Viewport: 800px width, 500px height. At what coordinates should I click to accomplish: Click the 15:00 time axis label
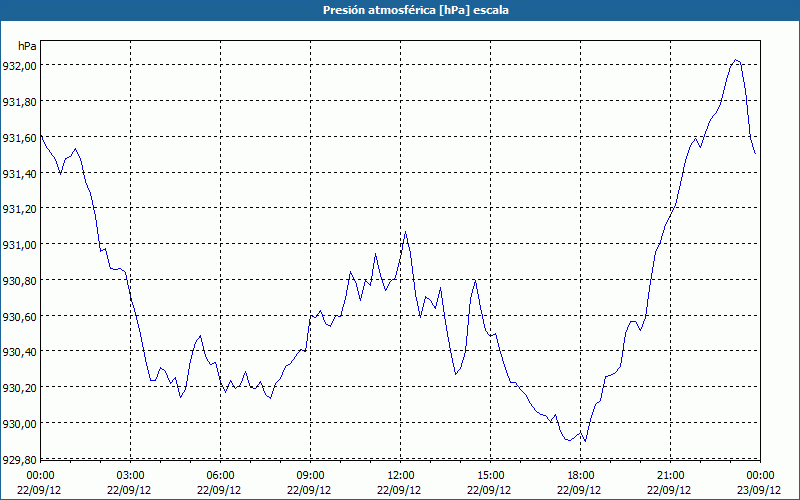coord(490,476)
